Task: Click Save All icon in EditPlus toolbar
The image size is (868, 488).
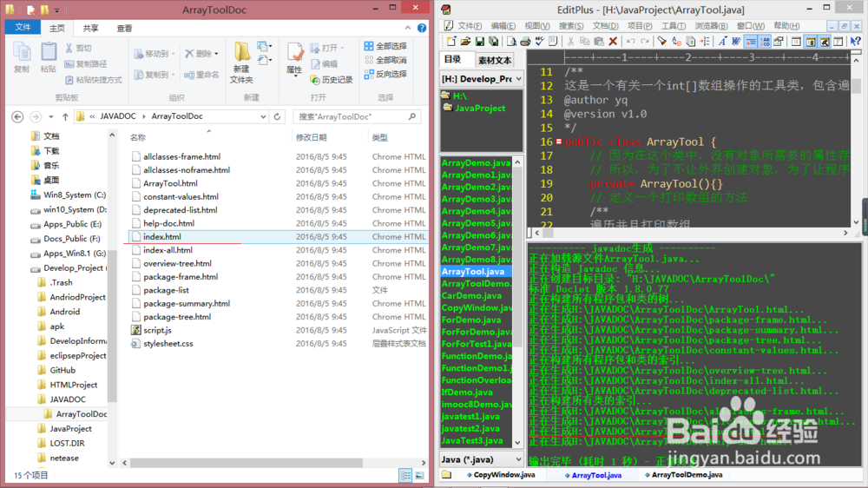Action: (x=493, y=42)
